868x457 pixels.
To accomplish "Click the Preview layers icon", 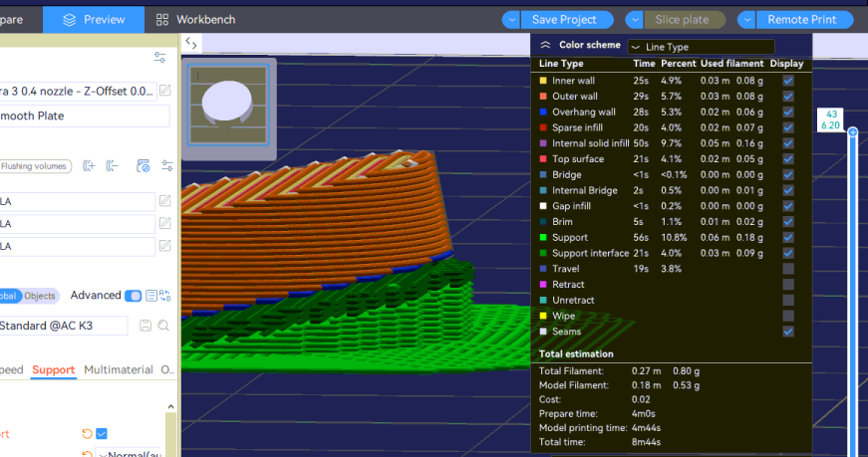I will 69,20.
